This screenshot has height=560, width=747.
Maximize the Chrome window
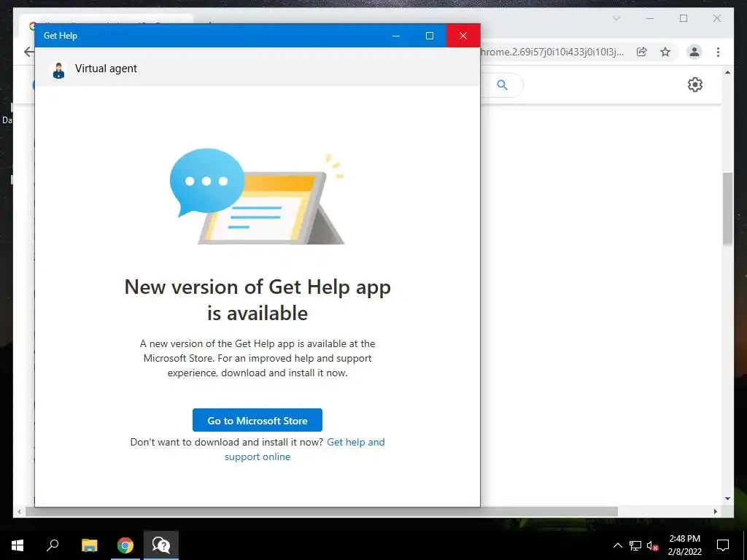point(683,18)
